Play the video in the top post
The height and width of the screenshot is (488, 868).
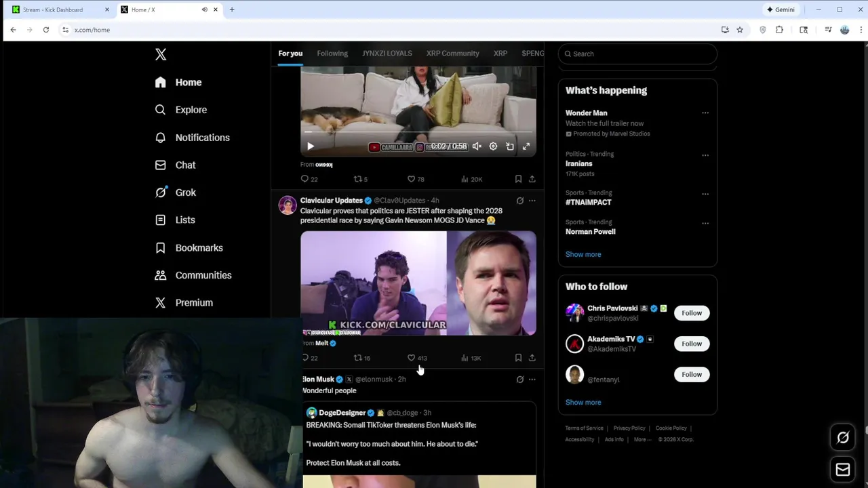[311, 146]
